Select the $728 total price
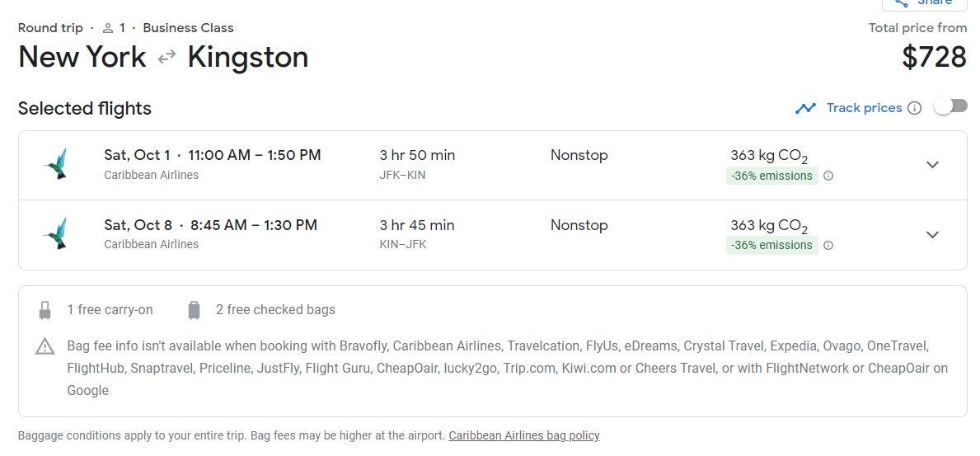This screenshot has height=456, width=980. 934,57
